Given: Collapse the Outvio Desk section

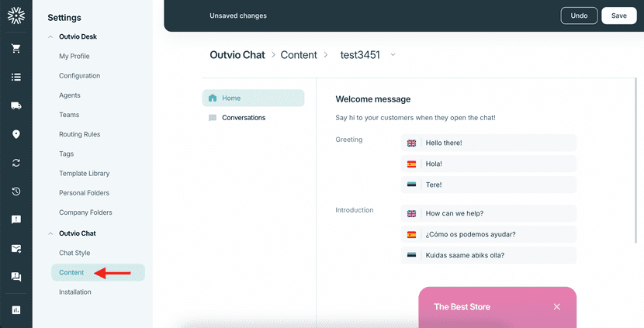Looking at the screenshot, I should tap(50, 36).
